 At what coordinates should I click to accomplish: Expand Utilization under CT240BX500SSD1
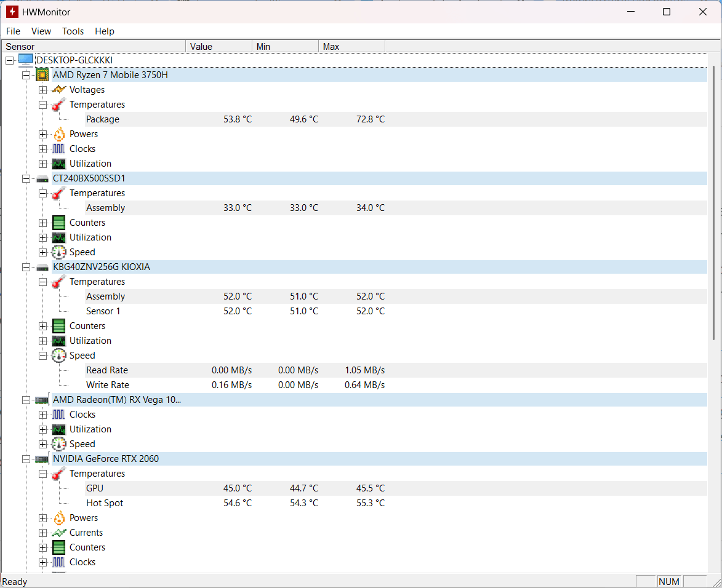click(43, 237)
